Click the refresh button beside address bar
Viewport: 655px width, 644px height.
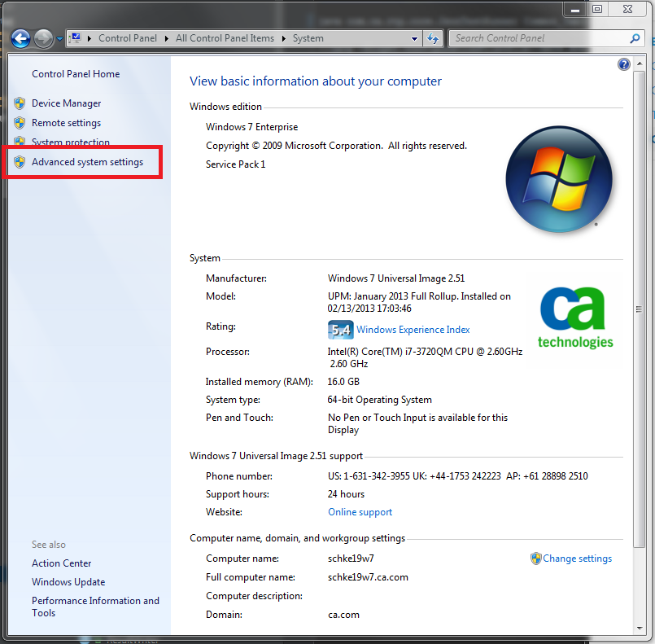coord(433,38)
